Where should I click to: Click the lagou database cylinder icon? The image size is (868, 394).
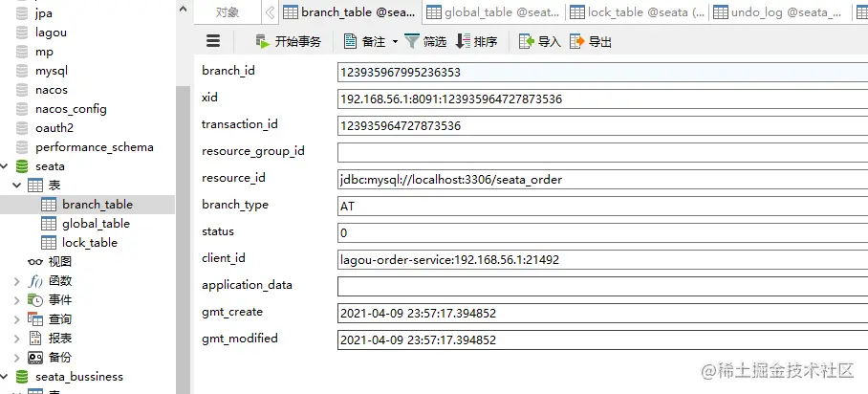tap(22, 33)
